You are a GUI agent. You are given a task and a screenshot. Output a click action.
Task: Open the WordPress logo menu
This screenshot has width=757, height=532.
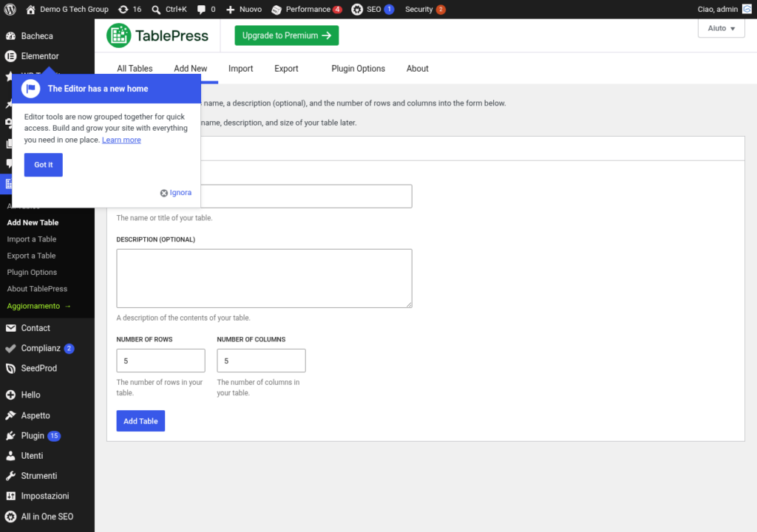(10, 9)
